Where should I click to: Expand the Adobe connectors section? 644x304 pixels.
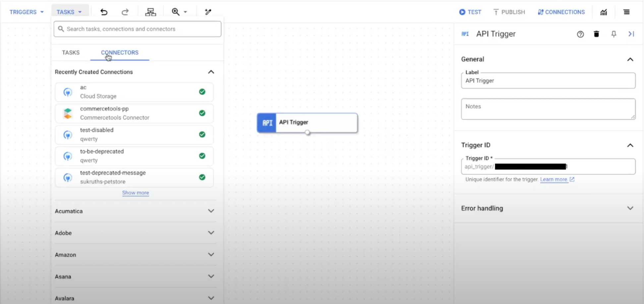pos(211,233)
